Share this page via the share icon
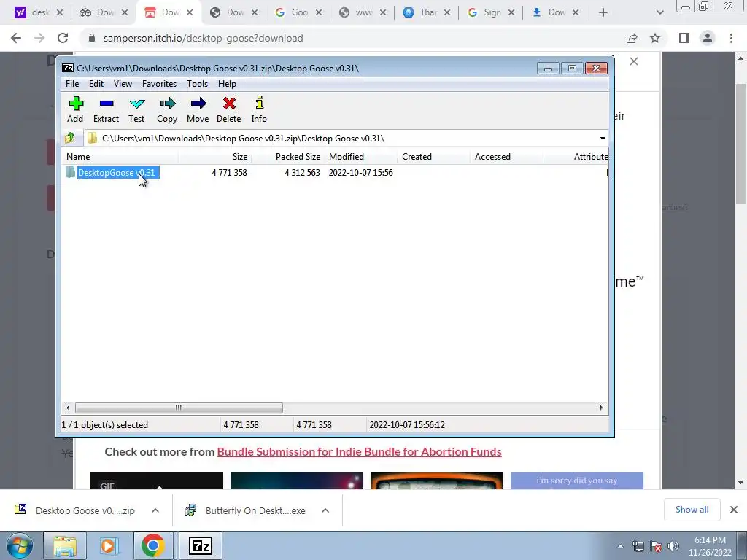Viewport: 747px width, 560px height. tap(632, 38)
